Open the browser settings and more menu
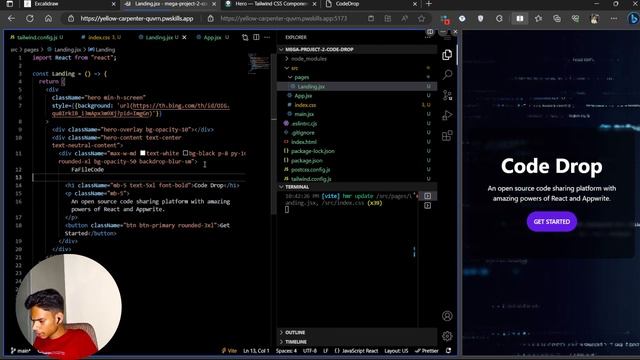640x360 pixels. [x=614, y=18]
